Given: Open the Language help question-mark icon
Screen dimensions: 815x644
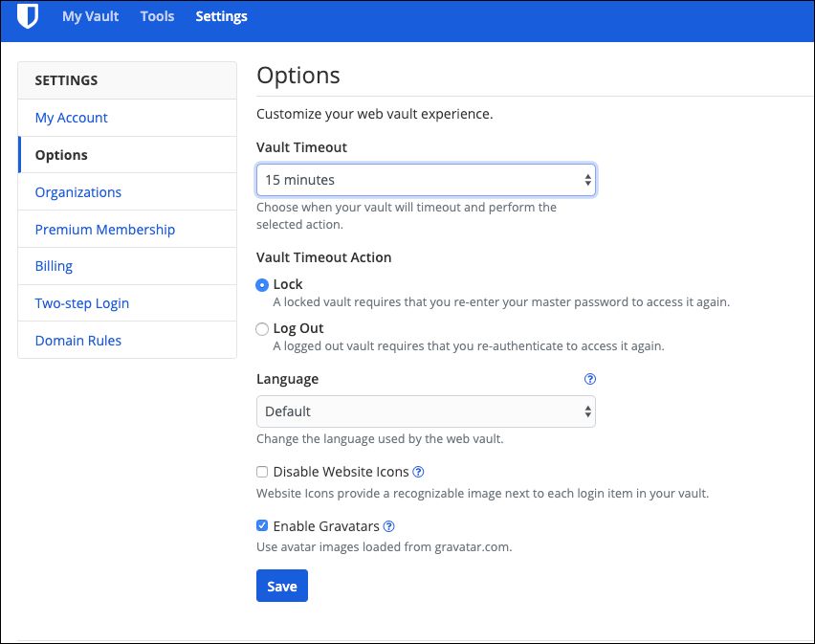Looking at the screenshot, I should (589, 379).
